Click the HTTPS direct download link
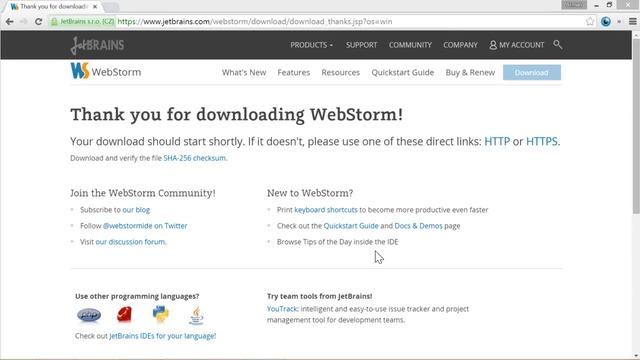Screen dimensions: 640x360 coord(542,142)
